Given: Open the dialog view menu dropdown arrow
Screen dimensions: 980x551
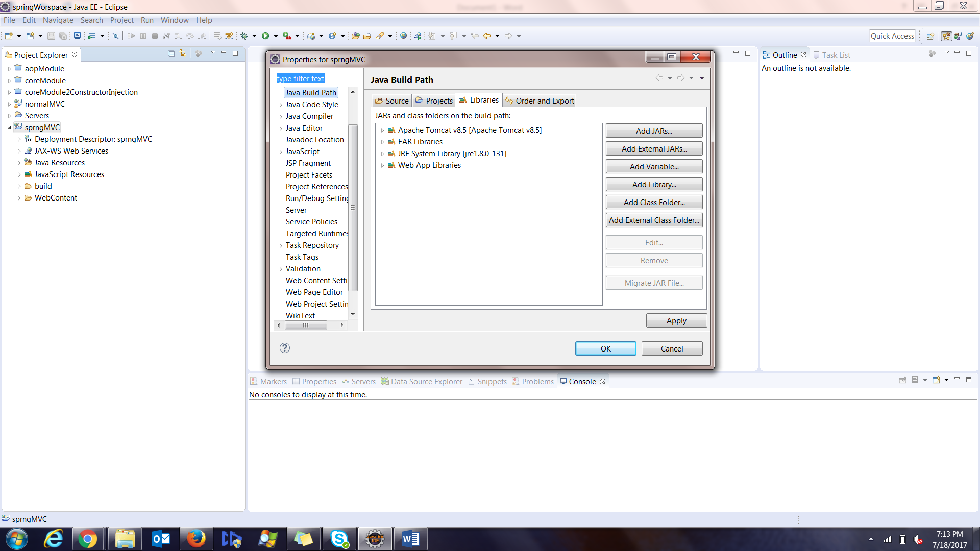Looking at the screenshot, I should 702,78.
